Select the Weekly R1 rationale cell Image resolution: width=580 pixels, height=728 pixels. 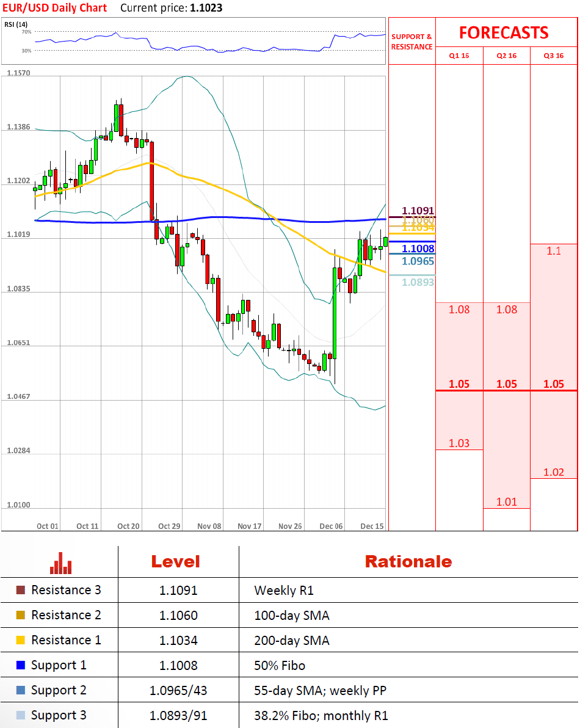[283, 591]
